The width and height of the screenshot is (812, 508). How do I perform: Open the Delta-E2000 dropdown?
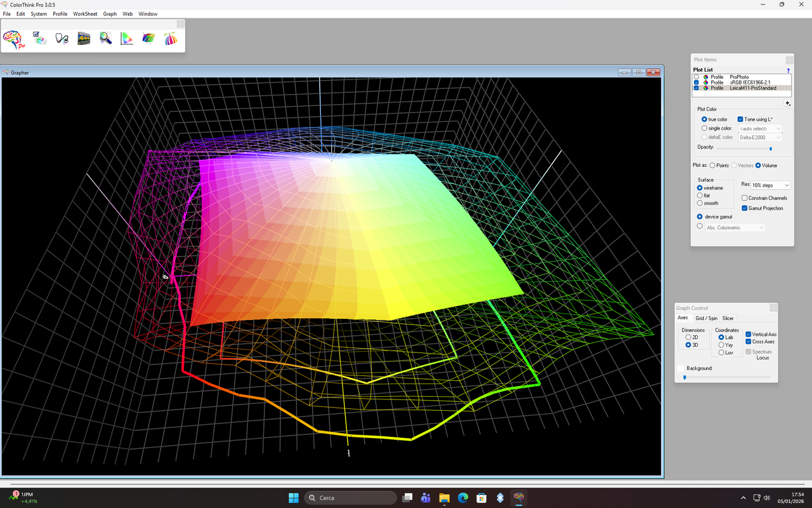click(x=760, y=137)
